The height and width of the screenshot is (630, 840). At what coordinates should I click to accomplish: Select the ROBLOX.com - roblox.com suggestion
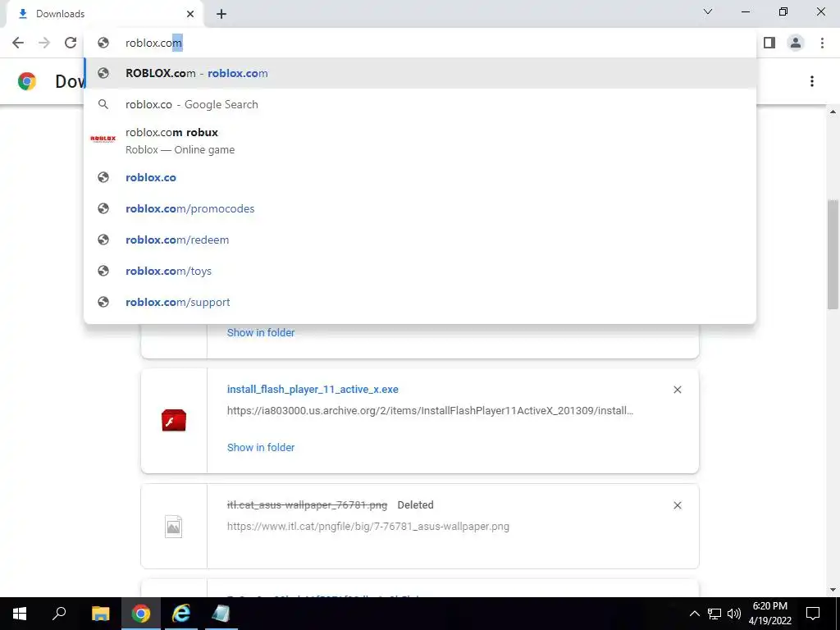421,73
